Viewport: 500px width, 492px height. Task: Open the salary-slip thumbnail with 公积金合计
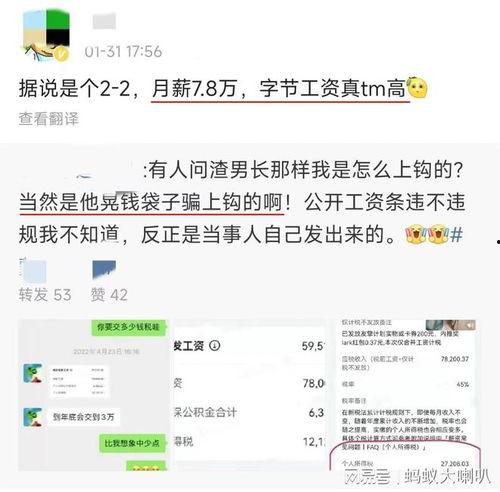click(x=249, y=395)
